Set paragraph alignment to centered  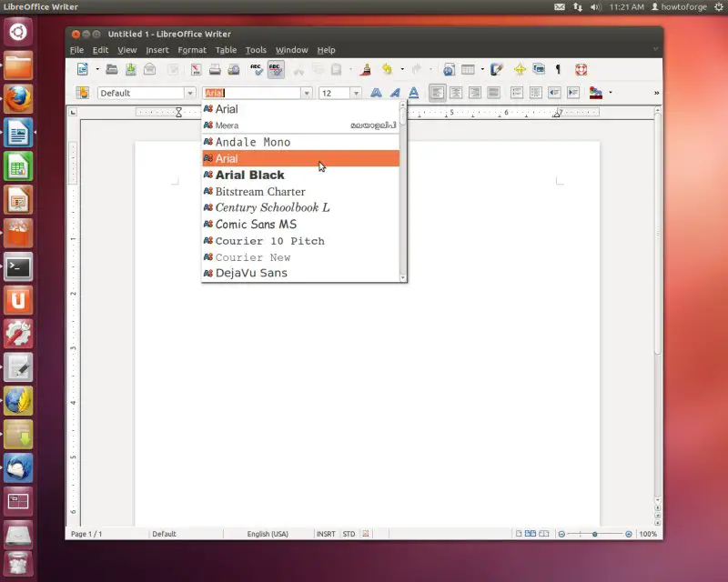(x=456, y=93)
